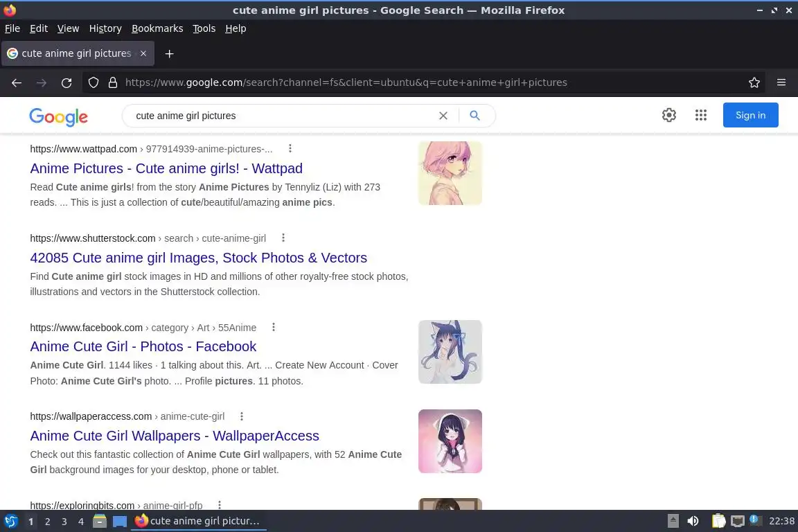Click the removable media eject tray icon
The image size is (798, 532).
tap(673, 521)
